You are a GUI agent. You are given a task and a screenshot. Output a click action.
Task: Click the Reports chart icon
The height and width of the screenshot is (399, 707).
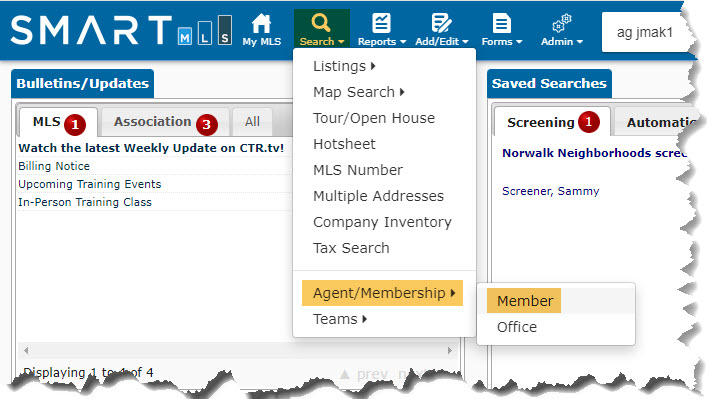click(x=381, y=23)
